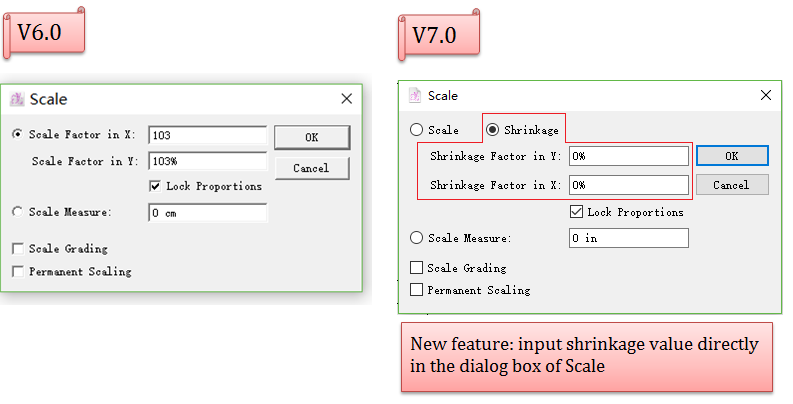
Task: Click the Shrinkage Factor in X field
Action: click(x=628, y=185)
